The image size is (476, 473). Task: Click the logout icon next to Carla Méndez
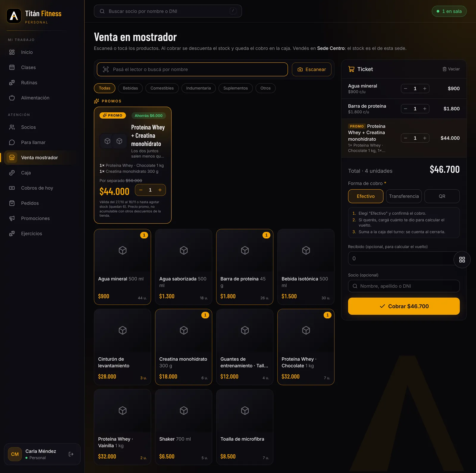[71, 454]
